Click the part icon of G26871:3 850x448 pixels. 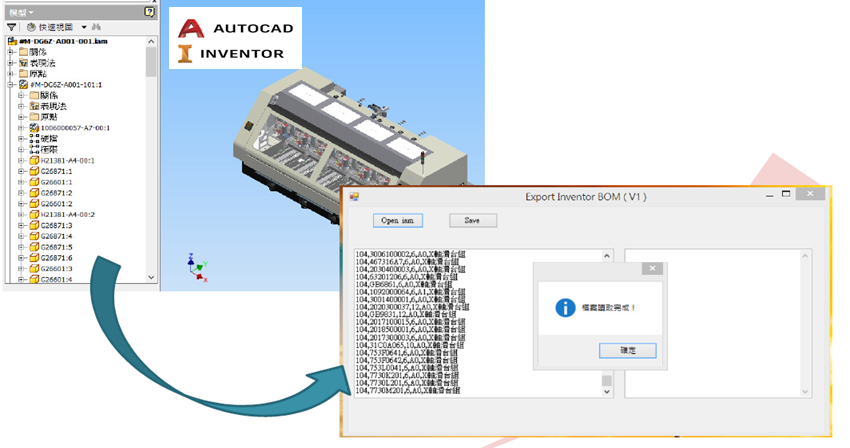click(x=34, y=226)
